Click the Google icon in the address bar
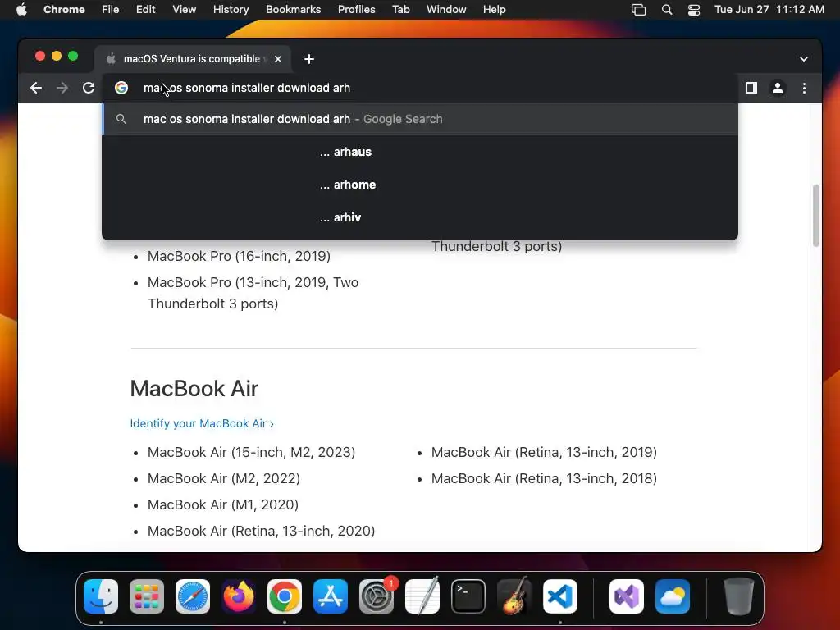 coord(121,88)
